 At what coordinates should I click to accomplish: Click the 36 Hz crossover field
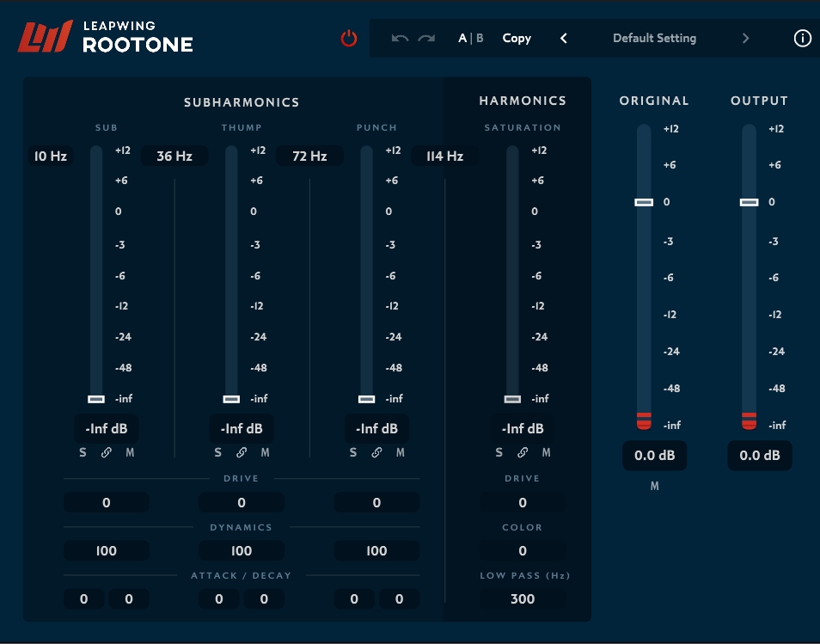tap(174, 156)
